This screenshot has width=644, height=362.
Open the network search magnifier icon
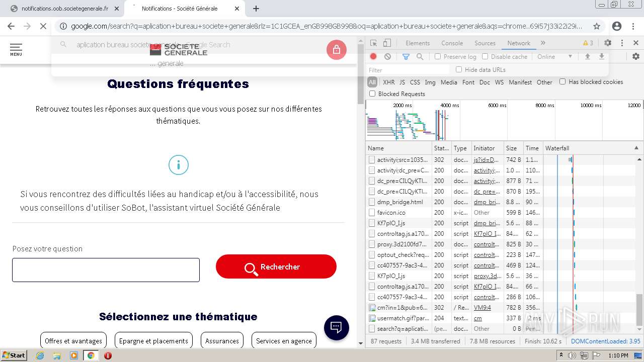(420, 57)
